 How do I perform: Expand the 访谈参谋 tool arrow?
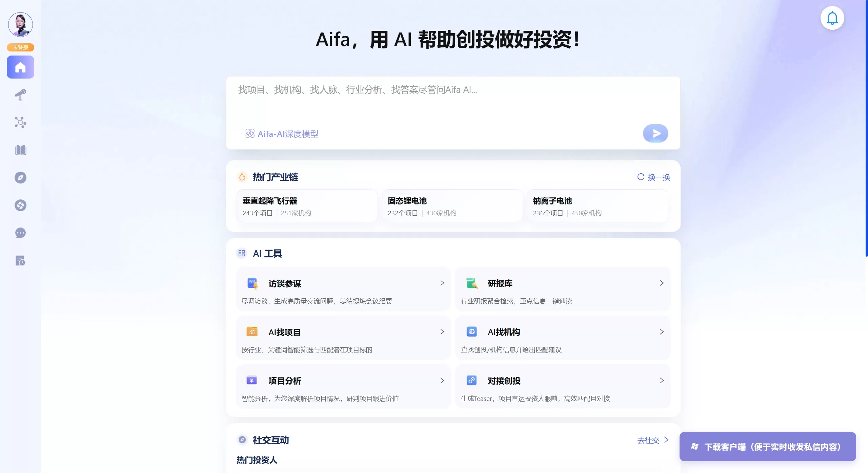click(442, 283)
